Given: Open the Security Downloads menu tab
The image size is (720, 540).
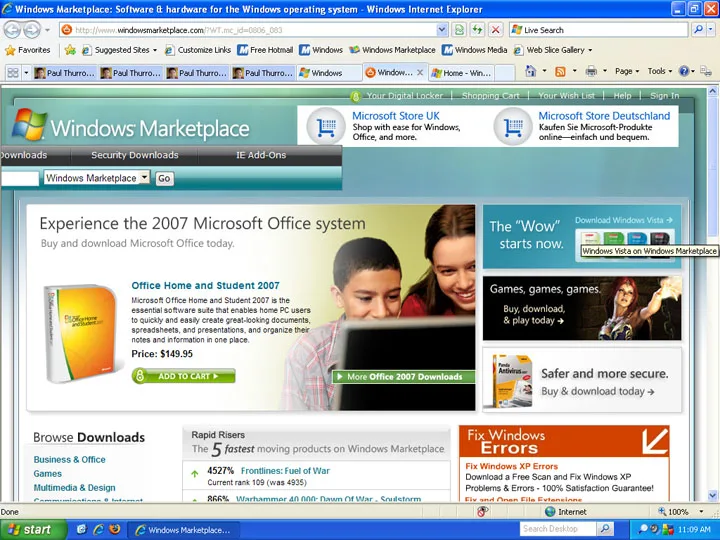Looking at the screenshot, I should coord(135,155).
